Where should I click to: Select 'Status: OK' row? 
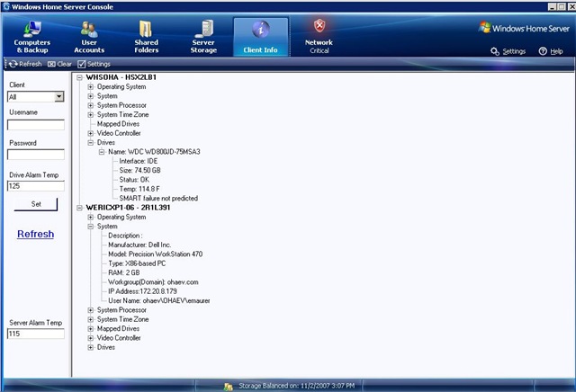tap(134, 180)
